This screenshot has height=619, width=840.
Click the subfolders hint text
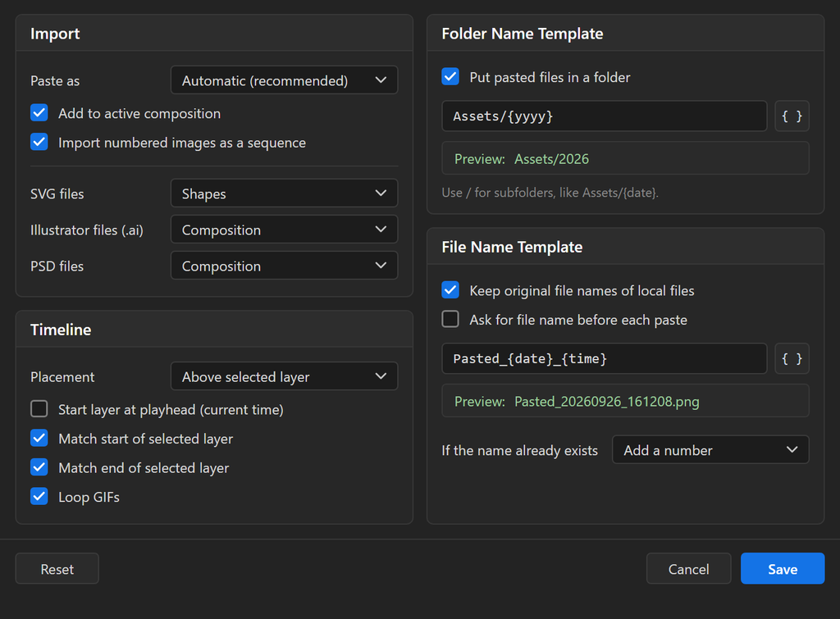pos(550,192)
